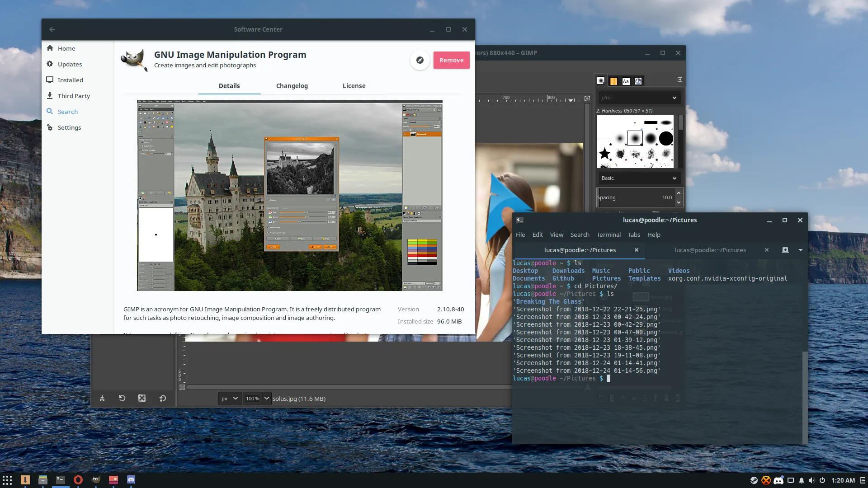This screenshot has width=868, height=488.
Task: Click the Installed option in Software Center sidebar
Action: (71, 80)
